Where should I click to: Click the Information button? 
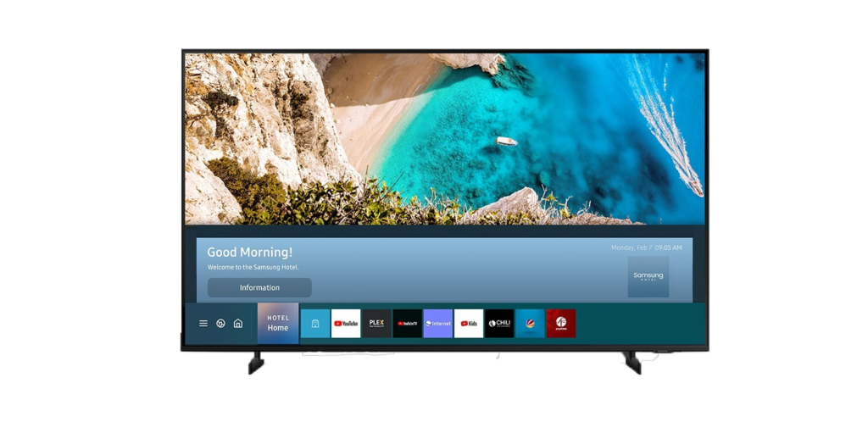(259, 287)
